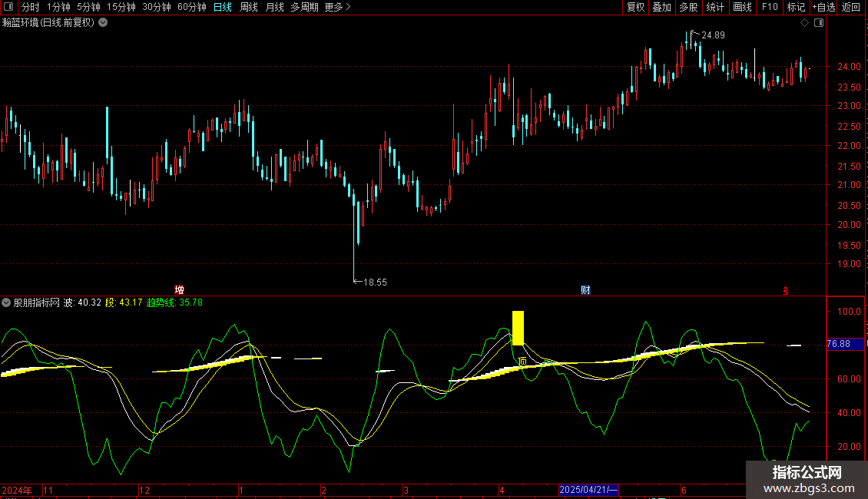Open the 瀚蓝环境 title dropdown circle icon

pyautogui.click(x=103, y=23)
